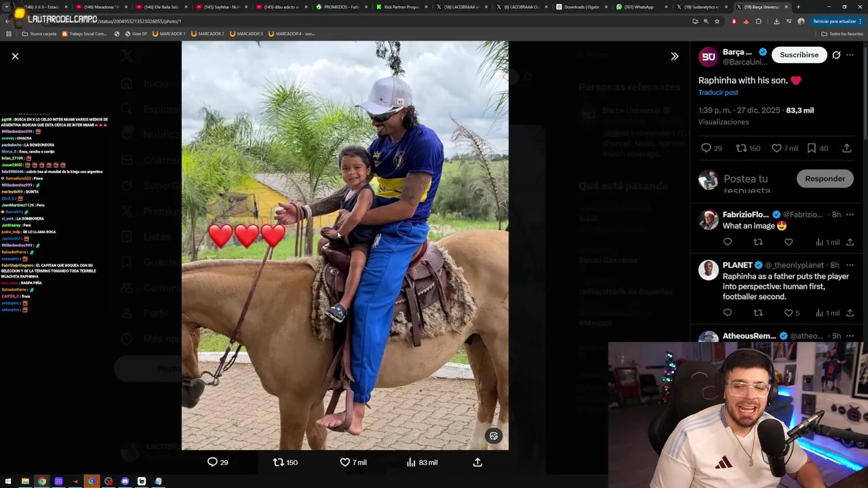
Task: Open FabrizioFlo reply more options
Action: pos(850,215)
